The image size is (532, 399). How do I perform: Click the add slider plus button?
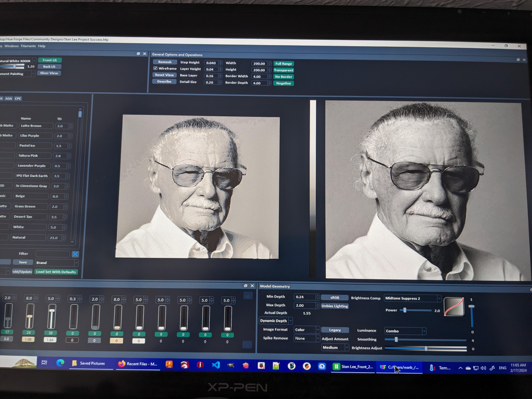pyautogui.click(x=248, y=296)
